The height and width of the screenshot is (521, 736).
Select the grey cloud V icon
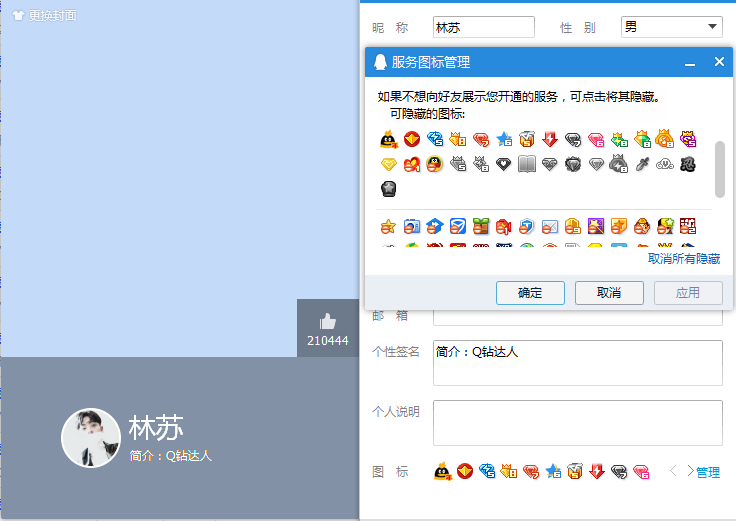click(x=665, y=164)
